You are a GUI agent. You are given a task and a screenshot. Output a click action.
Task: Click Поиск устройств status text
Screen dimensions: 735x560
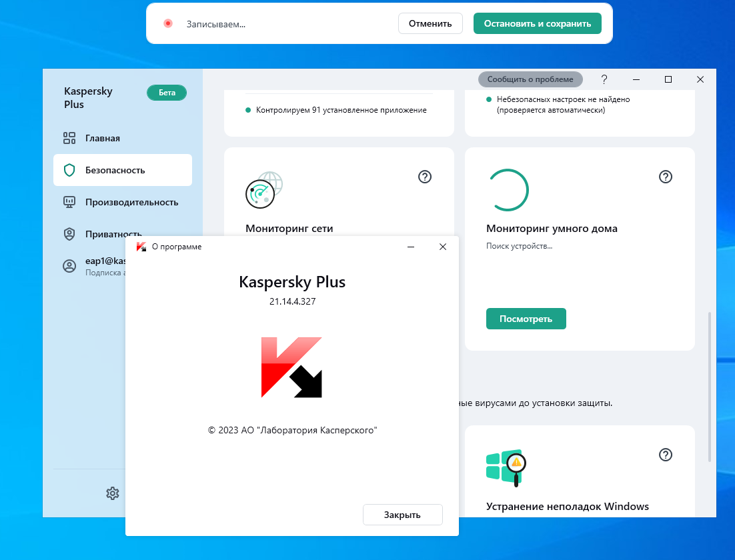tap(520, 246)
